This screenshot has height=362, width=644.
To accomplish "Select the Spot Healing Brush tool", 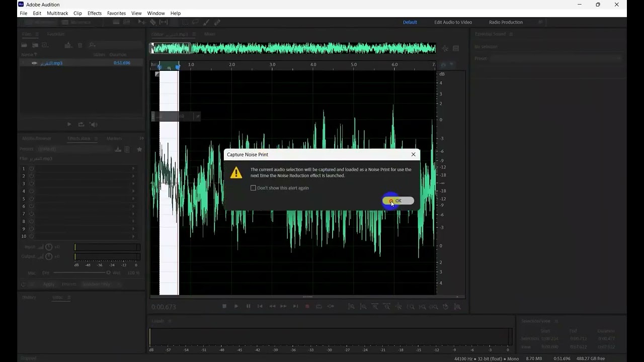I will coord(217,22).
